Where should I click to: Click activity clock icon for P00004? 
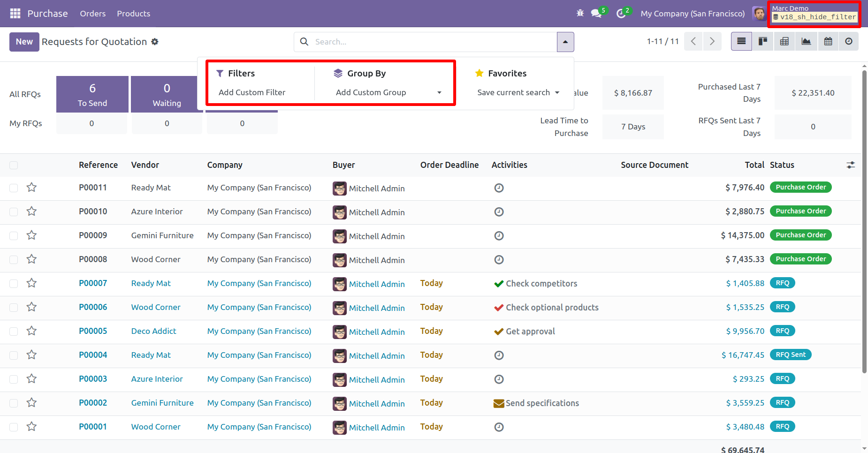[x=499, y=355]
